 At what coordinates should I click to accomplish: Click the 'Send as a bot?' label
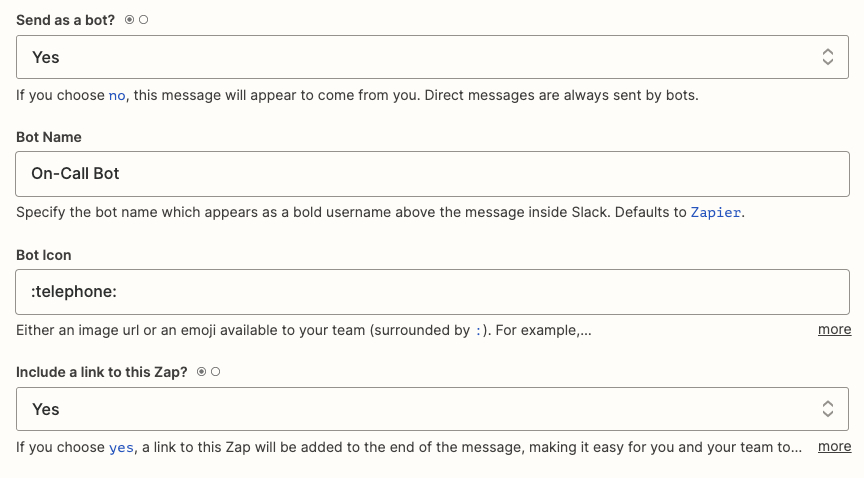point(65,20)
